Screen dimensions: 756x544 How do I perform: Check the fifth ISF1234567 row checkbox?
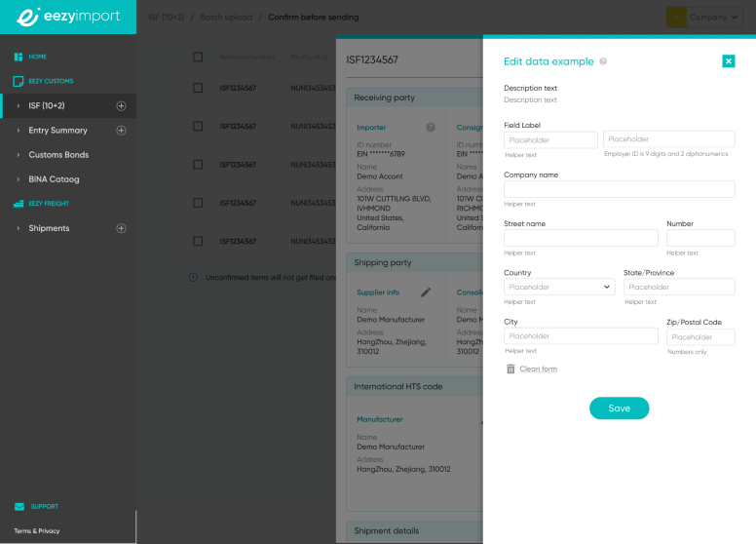pyautogui.click(x=198, y=241)
